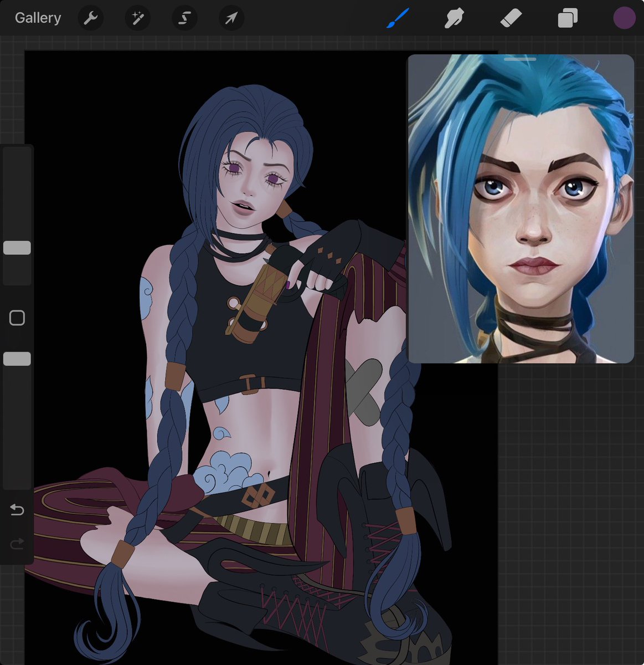Activate the Transform arrow tool
644x665 pixels.
pos(231,18)
